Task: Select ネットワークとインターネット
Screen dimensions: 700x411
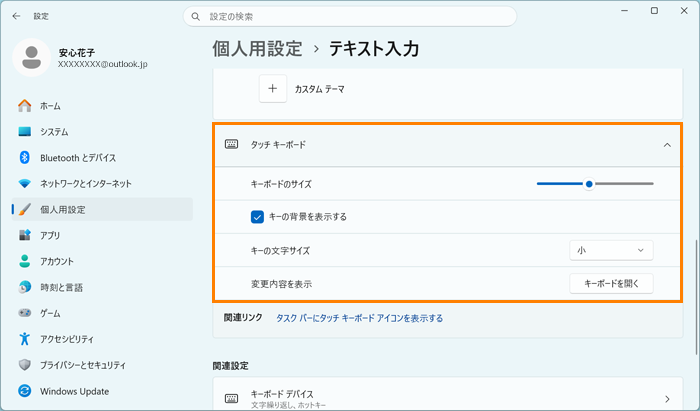Action: point(102,183)
